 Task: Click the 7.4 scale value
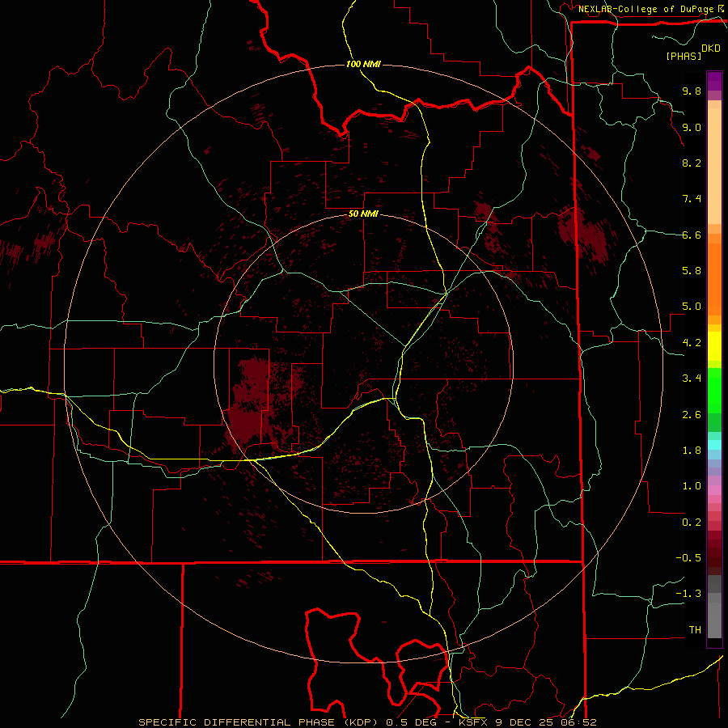[692, 199]
